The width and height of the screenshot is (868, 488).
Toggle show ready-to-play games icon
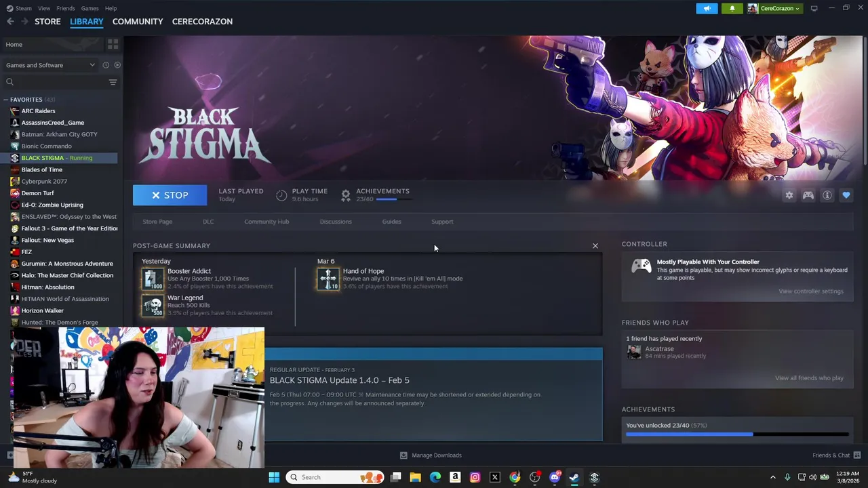(x=117, y=65)
